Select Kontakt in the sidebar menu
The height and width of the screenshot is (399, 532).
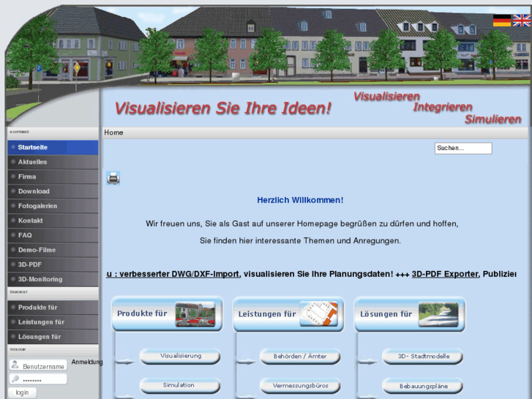click(53, 220)
